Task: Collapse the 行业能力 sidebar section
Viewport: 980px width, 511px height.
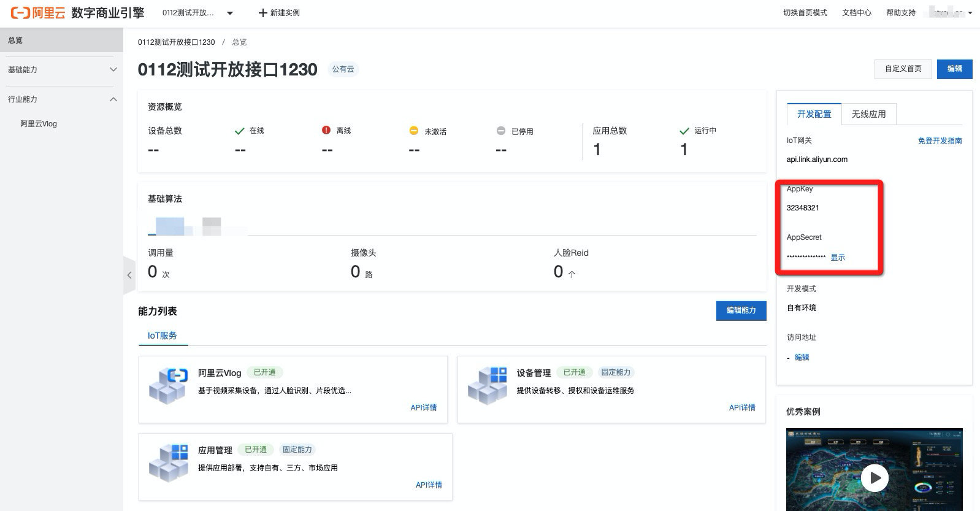Action: (61, 99)
